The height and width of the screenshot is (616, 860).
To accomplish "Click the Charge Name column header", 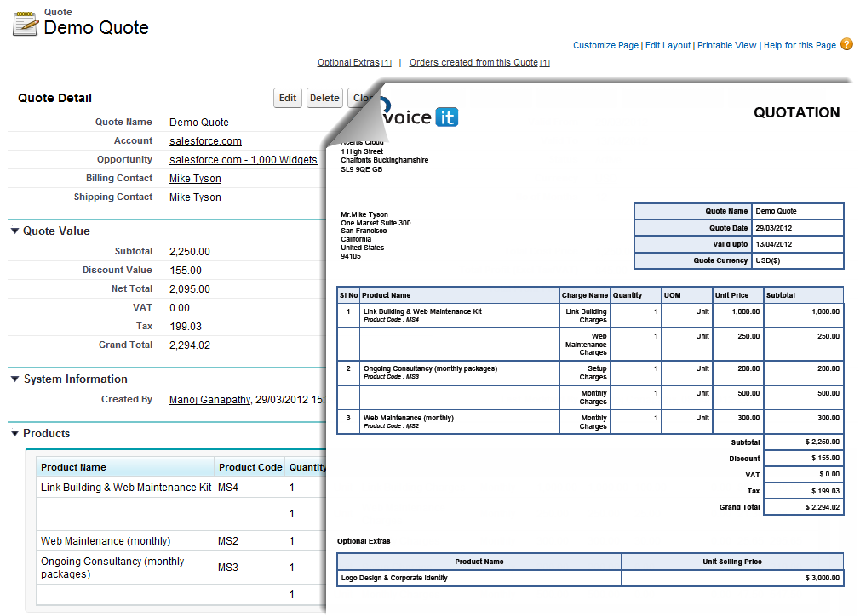I will click(585, 295).
